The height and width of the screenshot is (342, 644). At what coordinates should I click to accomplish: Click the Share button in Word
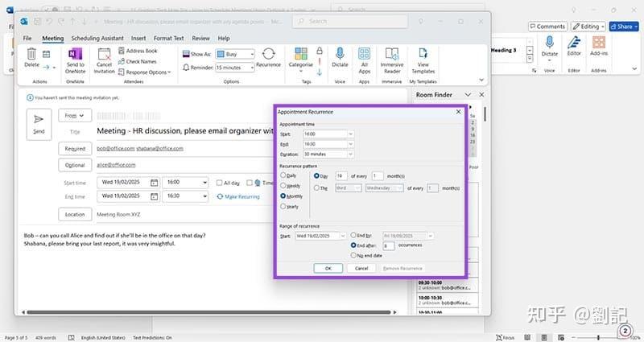pos(624,27)
